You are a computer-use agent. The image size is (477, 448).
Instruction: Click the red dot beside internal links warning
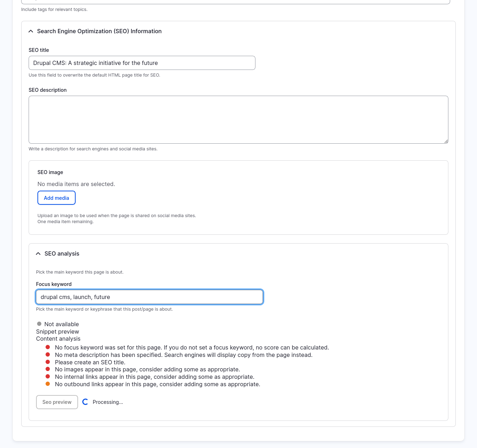(48, 376)
